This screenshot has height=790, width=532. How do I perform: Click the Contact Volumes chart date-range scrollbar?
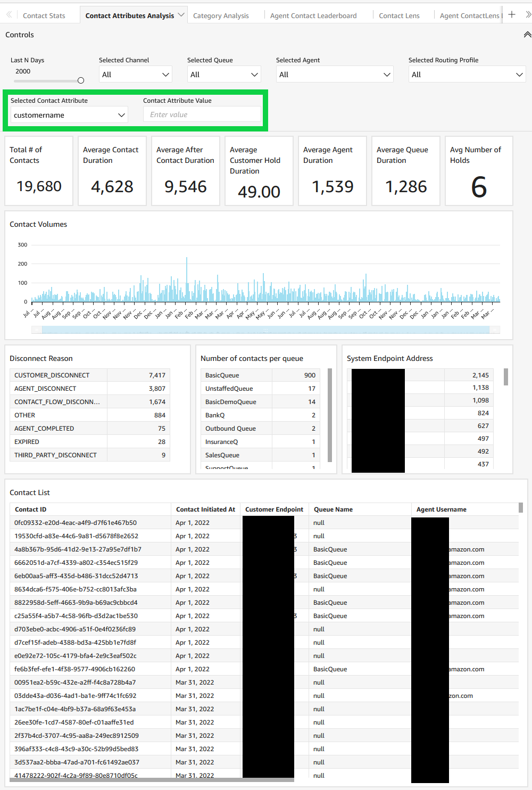pyautogui.click(x=266, y=329)
